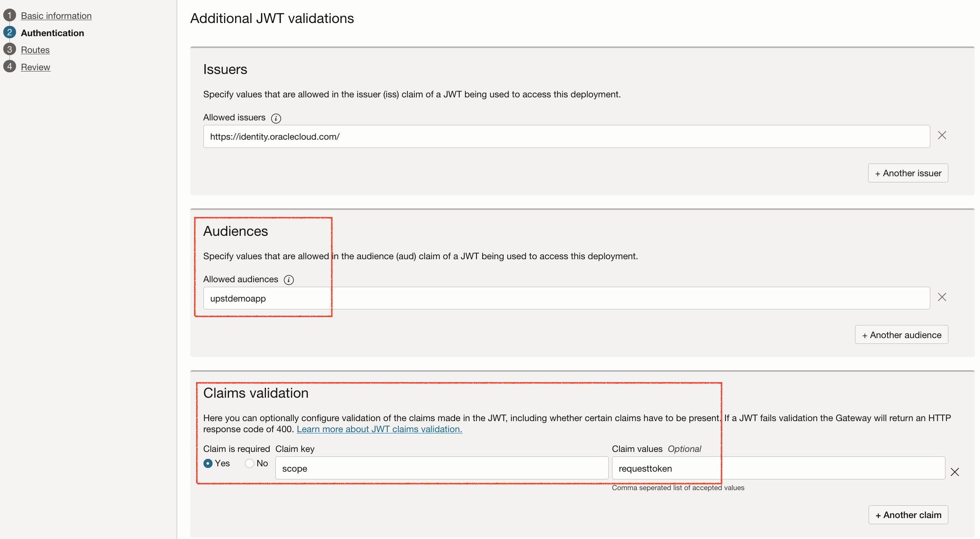The image size is (980, 539).
Task: Click the Allowed audiences info icon
Action: (x=289, y=280)
